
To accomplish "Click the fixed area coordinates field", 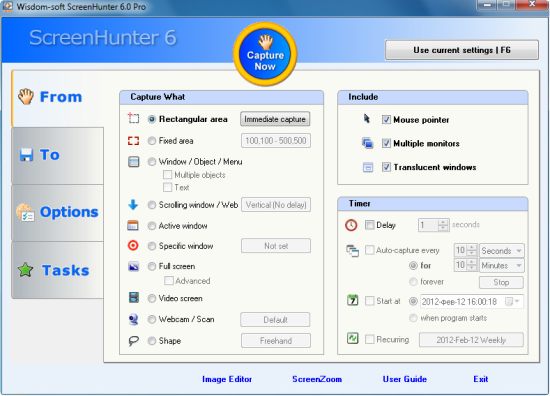I will pyautogui.click(x=276, y=141).
